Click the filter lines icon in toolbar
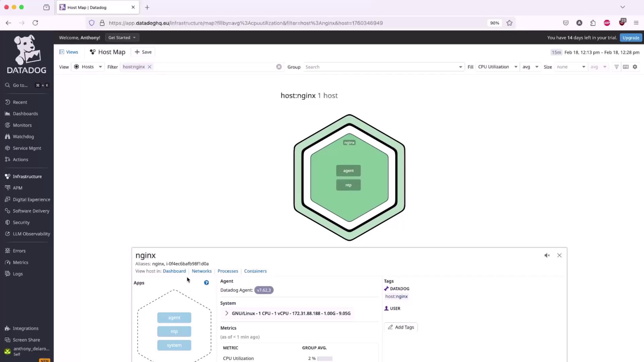The width and height of the screenshot is (644, 362). pos(616,67)
